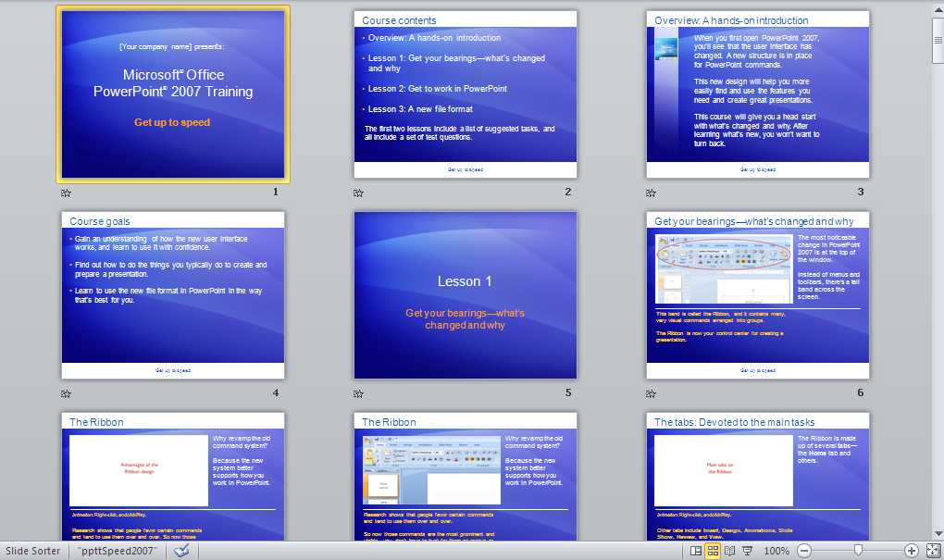The height and width of the screenshot is (560, 944).
Task: Click the Fit slide to current window icon
Action: [933, 551]
